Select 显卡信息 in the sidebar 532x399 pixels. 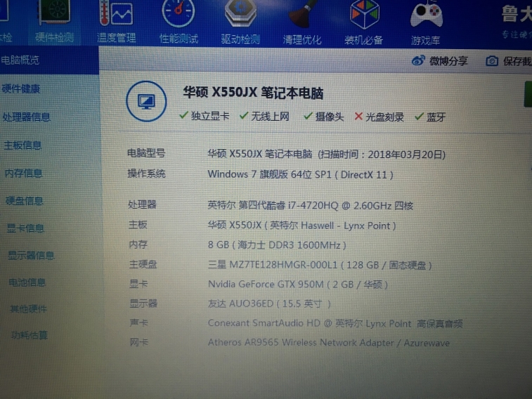pos(26,228)
